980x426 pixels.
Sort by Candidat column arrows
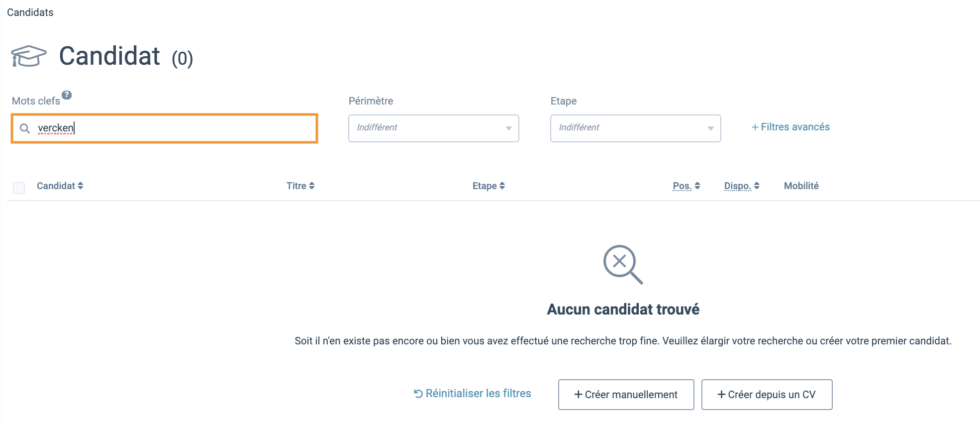(x=81, y=186)
